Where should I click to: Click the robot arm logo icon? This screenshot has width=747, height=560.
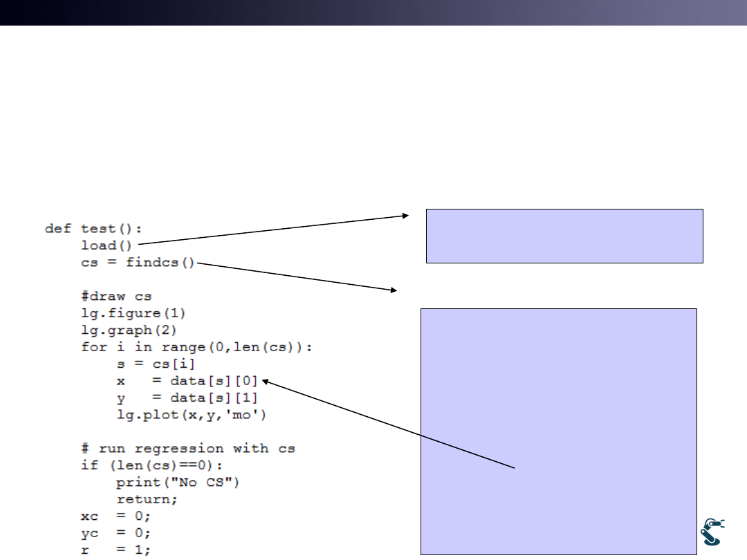(x=713, y=532)
